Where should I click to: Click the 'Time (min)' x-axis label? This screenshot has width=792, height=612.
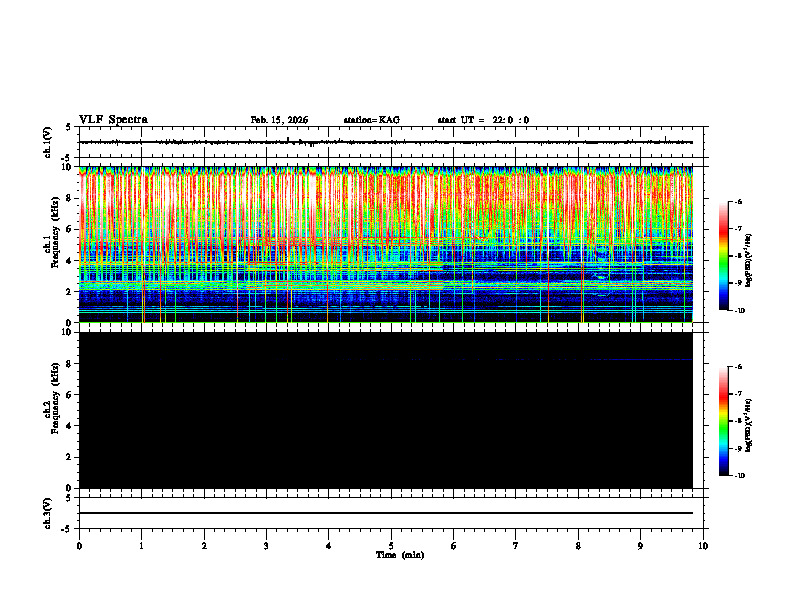(400, 555)
